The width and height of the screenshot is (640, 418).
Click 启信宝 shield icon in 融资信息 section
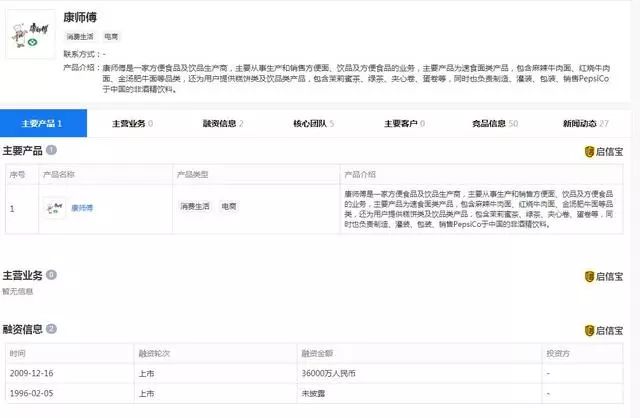pos(589,331)
